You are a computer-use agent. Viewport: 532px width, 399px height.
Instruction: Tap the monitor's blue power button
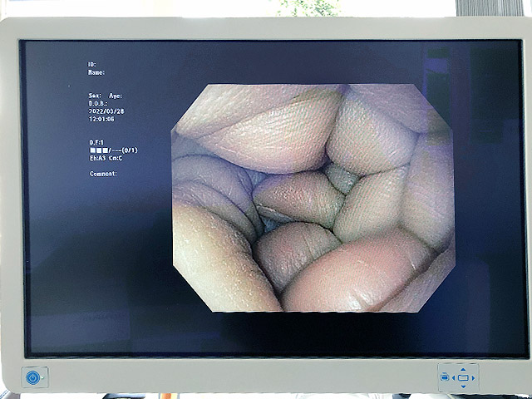point(33,377)
